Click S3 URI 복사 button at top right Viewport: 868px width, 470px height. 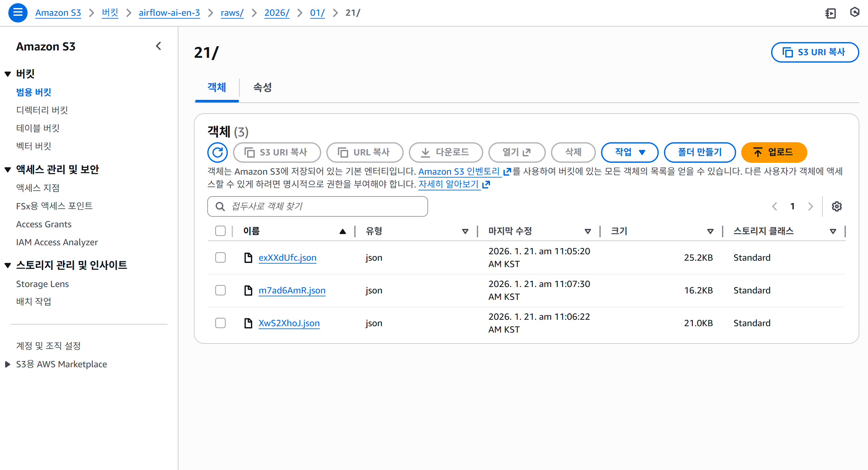click(x=814, y=52)
